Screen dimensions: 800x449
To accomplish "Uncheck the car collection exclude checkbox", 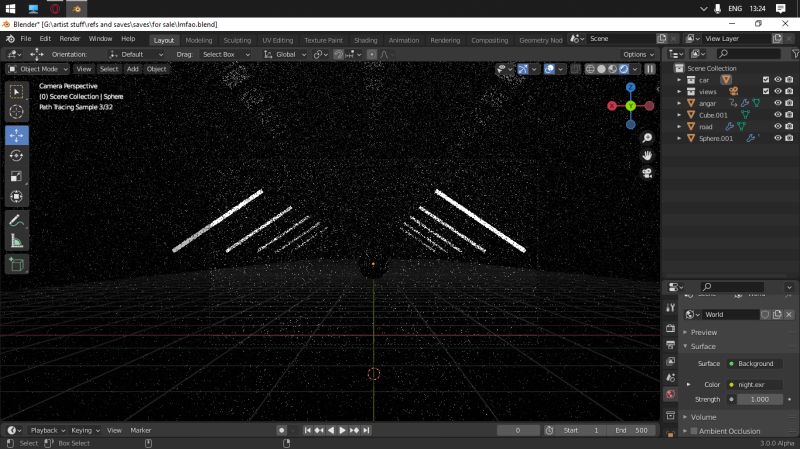I will click(x=766, y=80).
